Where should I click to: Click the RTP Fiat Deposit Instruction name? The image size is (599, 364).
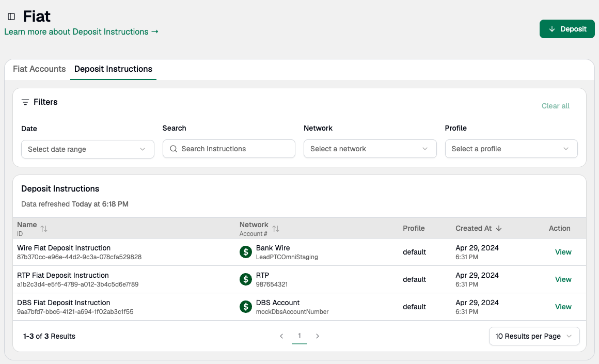[63, 275]
